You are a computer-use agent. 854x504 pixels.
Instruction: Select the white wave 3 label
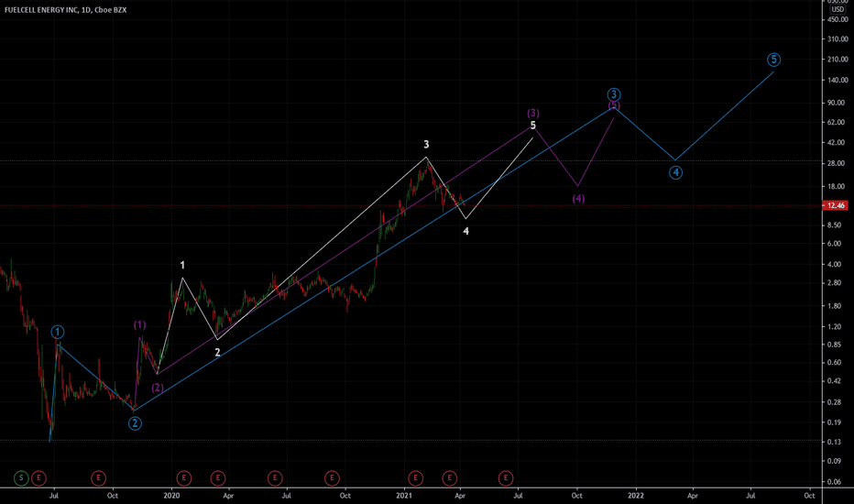click(426, 145)
